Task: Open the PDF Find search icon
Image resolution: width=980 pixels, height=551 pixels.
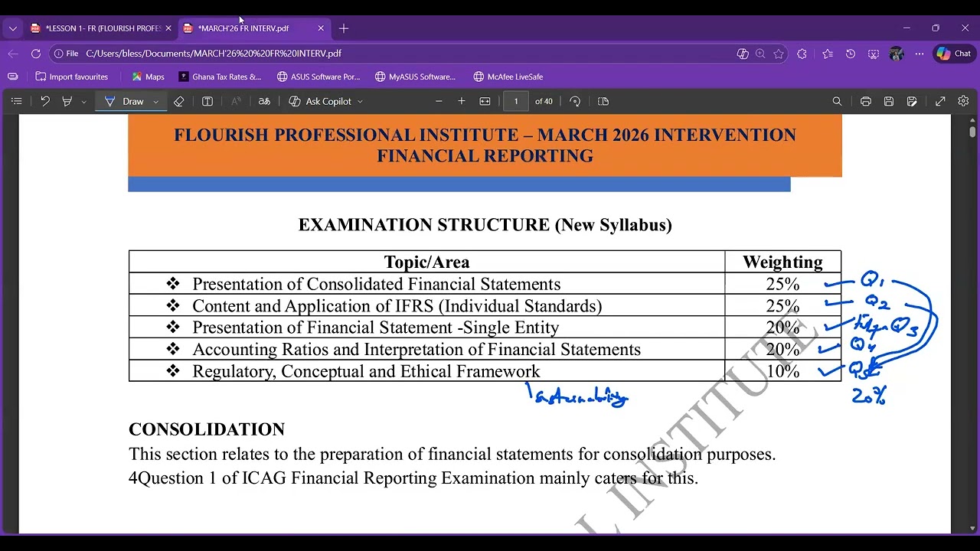Action: coord(837,101)
